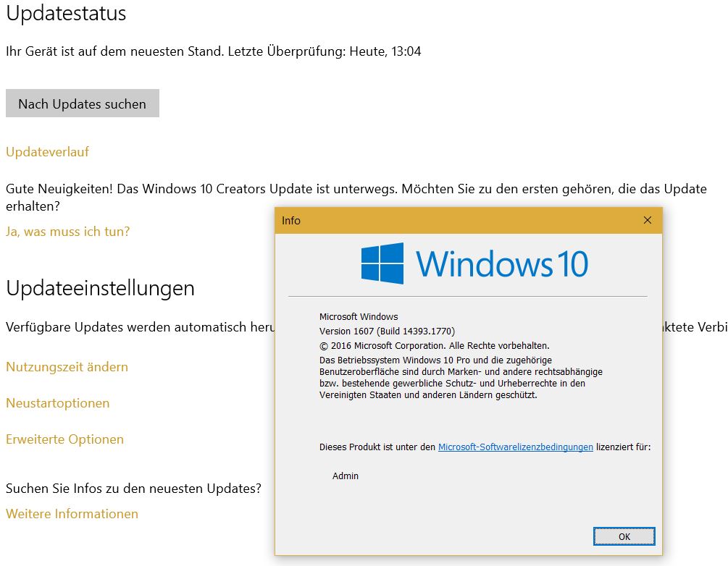Click the 'Gute Neuigkeiten!' Creators Update message
728x566 pixels.
(x=356, y=197)
